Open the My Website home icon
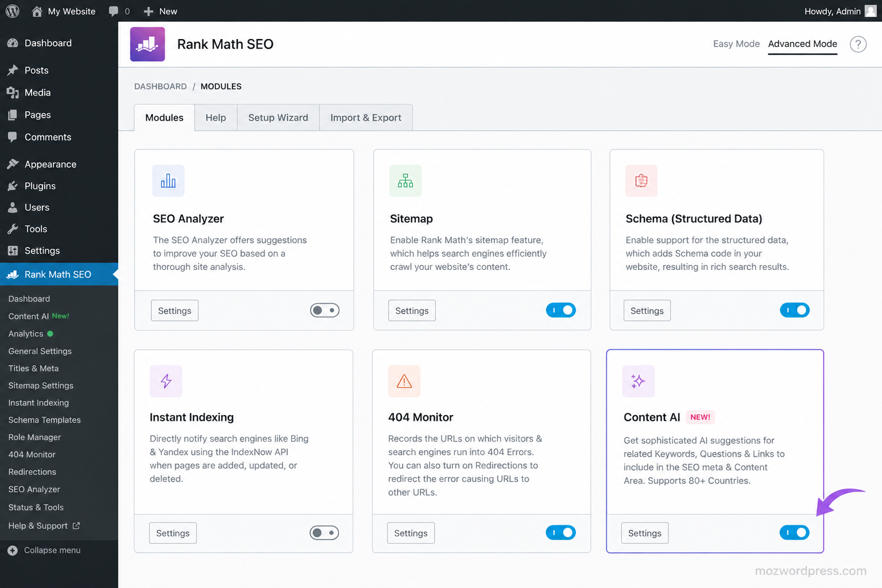The height and width of the screenshot is (588, 882). tap(37, 11)
